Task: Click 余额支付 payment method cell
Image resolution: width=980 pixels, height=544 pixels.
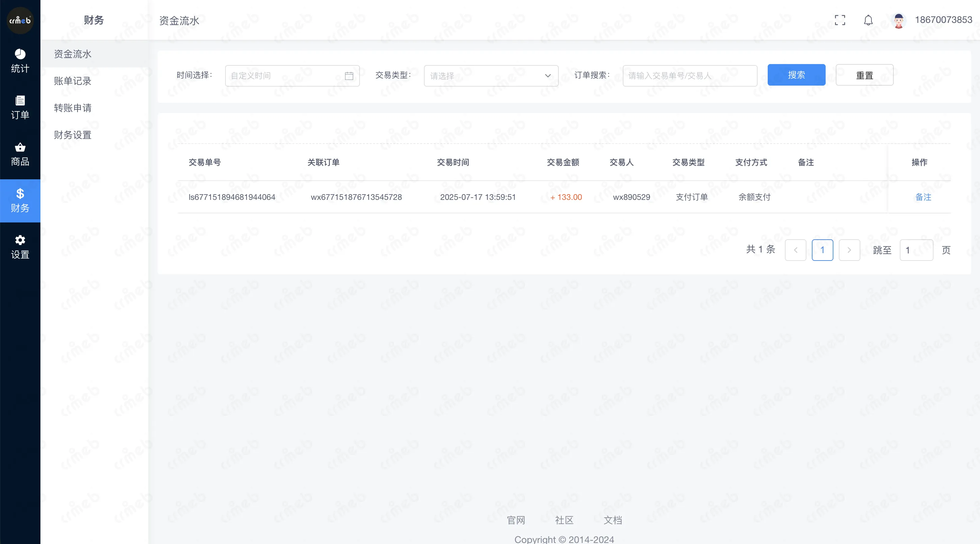Action: point(755,197)
